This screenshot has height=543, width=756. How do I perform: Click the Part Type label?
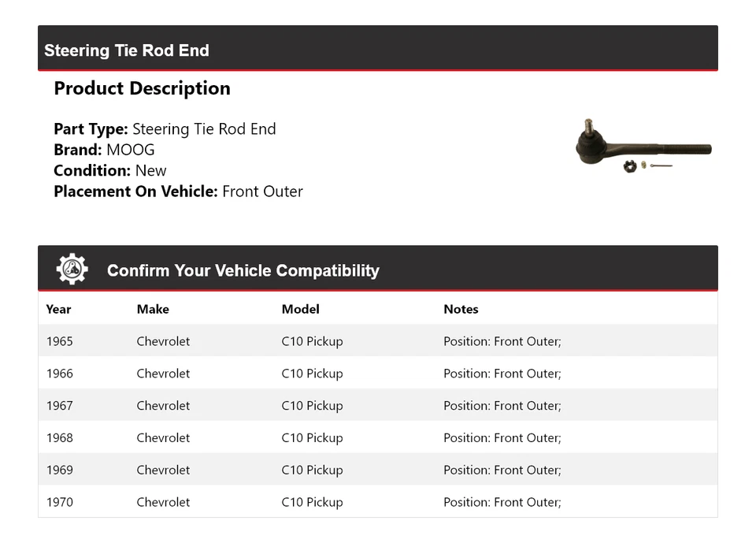(91, 129)
